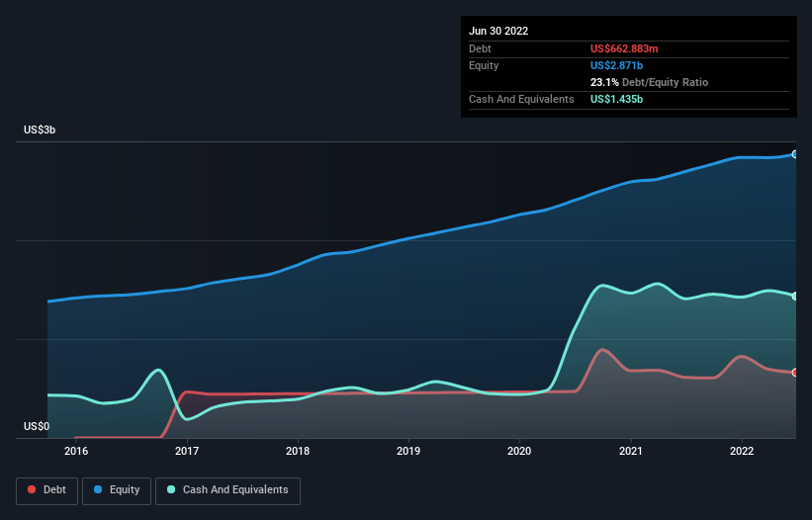Click the US$2.871b equity value

click(616, 65)
